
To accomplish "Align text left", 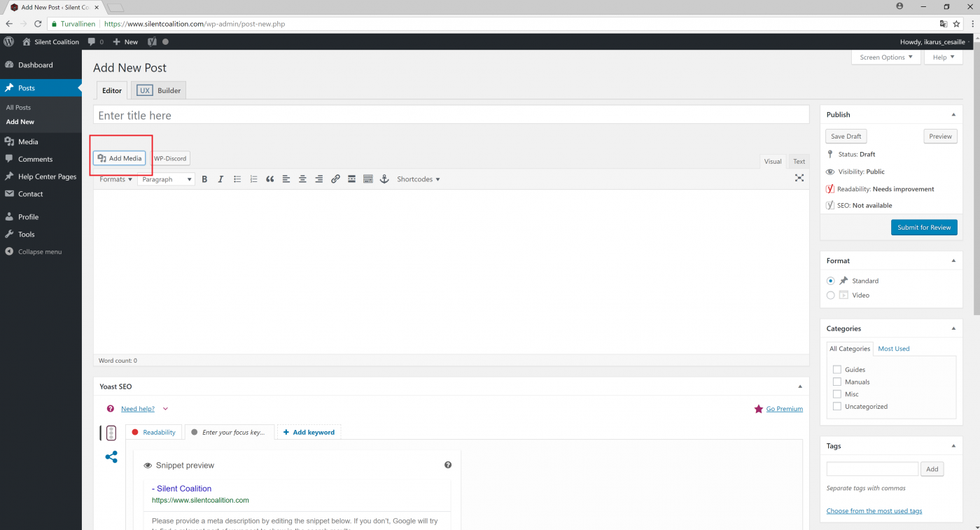I will pos(286,179).
